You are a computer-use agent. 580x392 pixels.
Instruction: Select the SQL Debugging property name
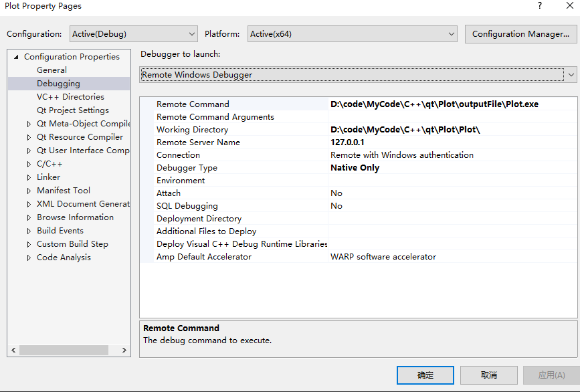pos(187,206)
